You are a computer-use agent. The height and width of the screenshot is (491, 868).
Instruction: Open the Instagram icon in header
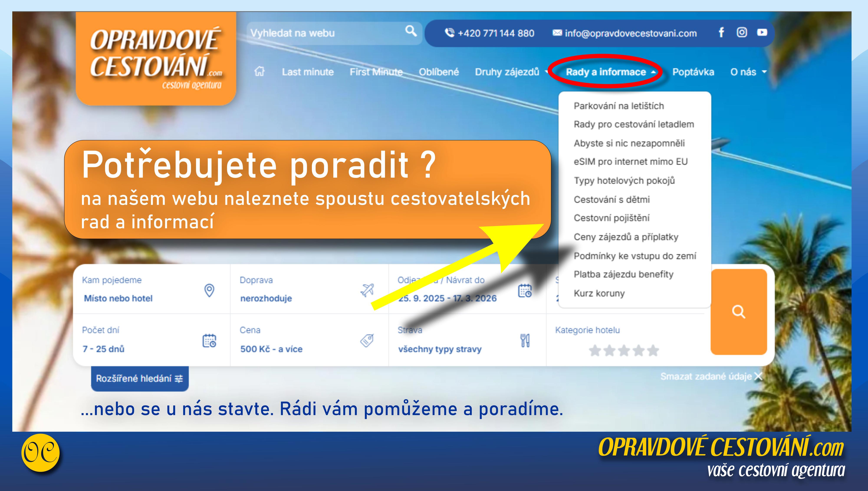[742, 32]
